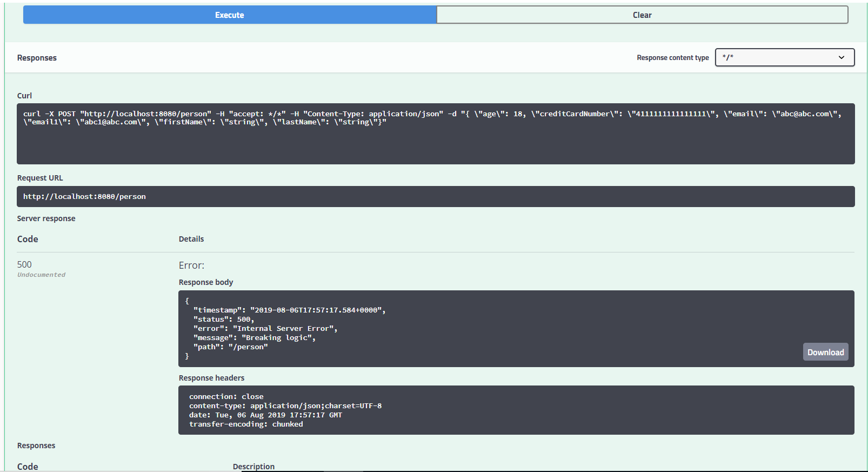Click the timestamp line in response body

289,310
